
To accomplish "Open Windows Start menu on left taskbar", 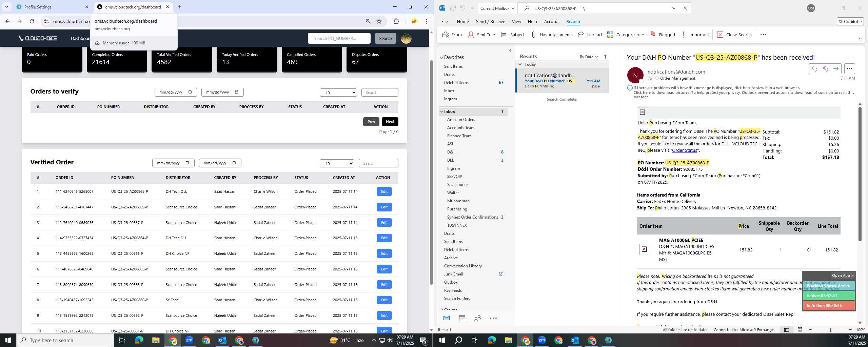I will (8, 340).
